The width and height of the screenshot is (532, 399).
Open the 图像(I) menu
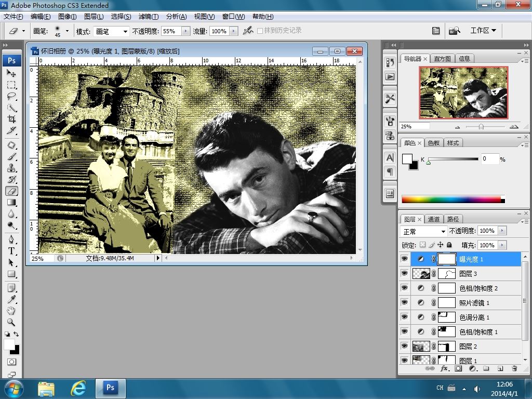click(x=67, y=16)
